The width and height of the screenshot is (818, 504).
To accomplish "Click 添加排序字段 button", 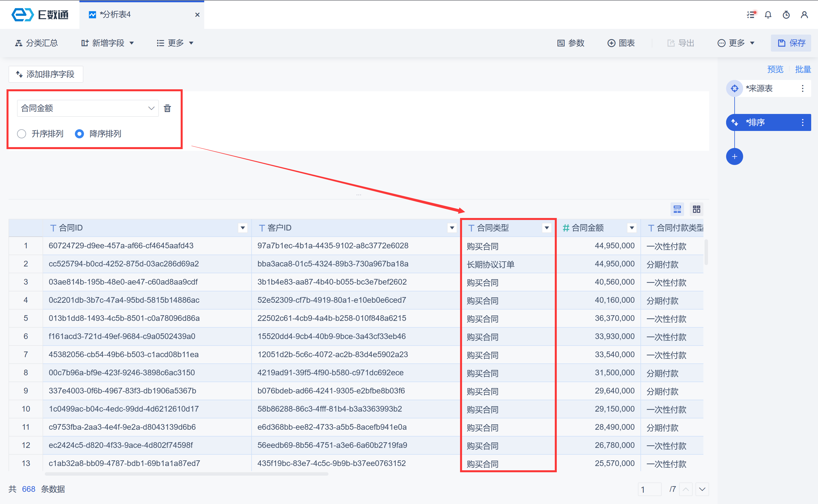I will click(x=46, y=74).
